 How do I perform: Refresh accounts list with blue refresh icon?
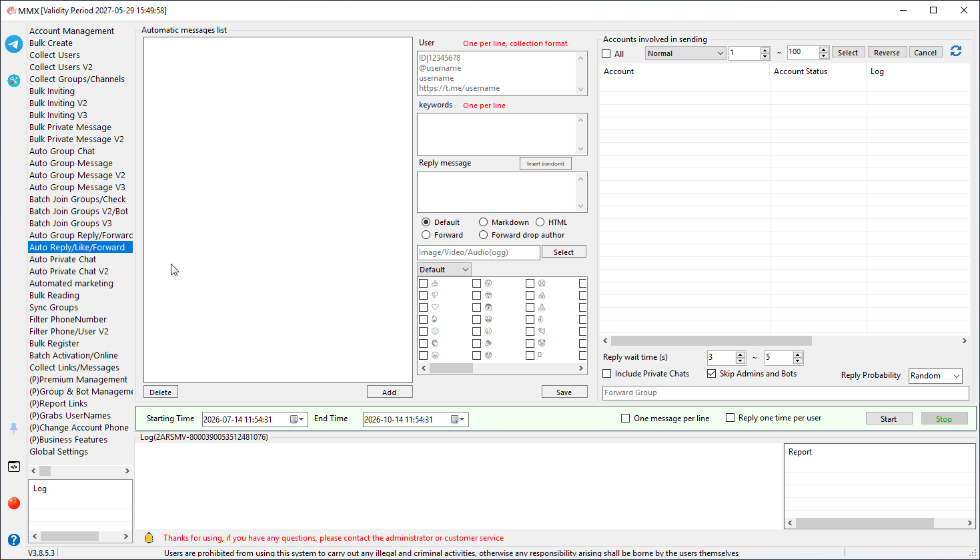pyautogui.click(x=956, y=51)
